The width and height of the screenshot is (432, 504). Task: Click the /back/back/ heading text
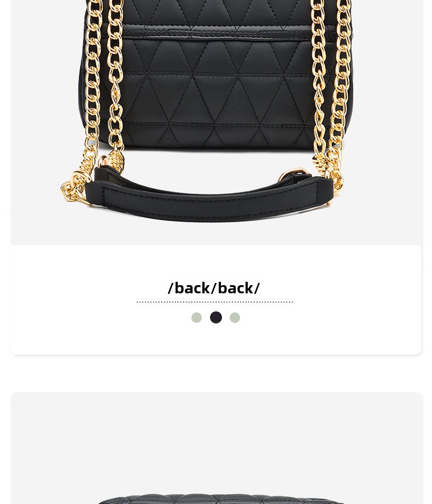(214, 288)
